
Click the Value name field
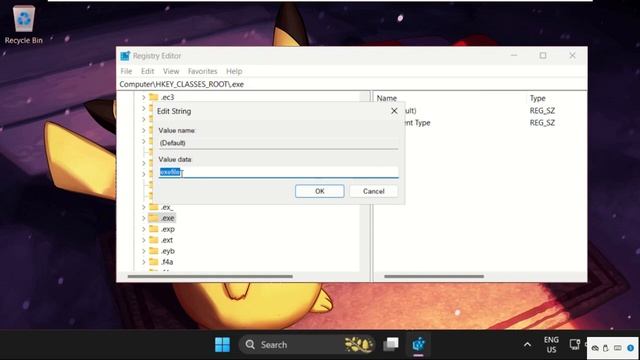[278, 143]
